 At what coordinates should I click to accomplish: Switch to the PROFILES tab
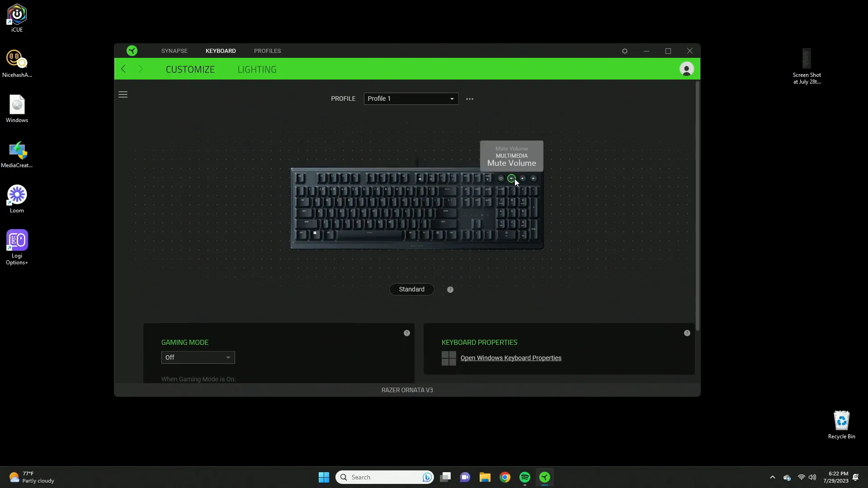pos(267,51)
